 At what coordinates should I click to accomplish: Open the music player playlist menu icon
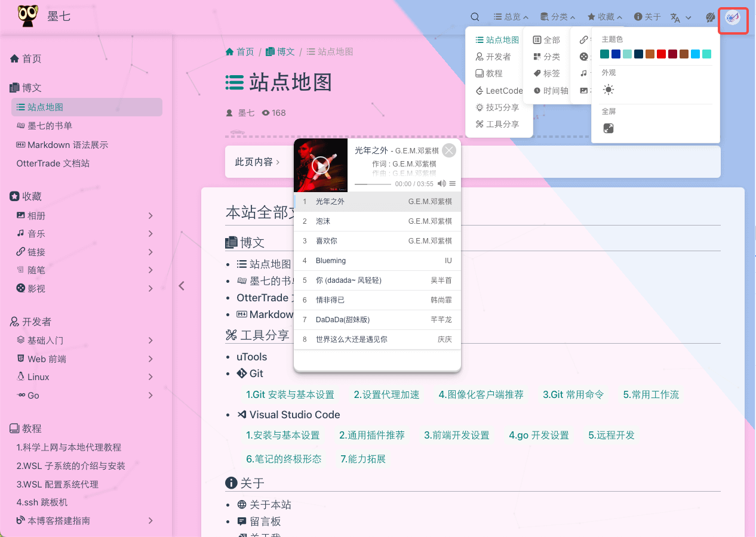point(453,184)
